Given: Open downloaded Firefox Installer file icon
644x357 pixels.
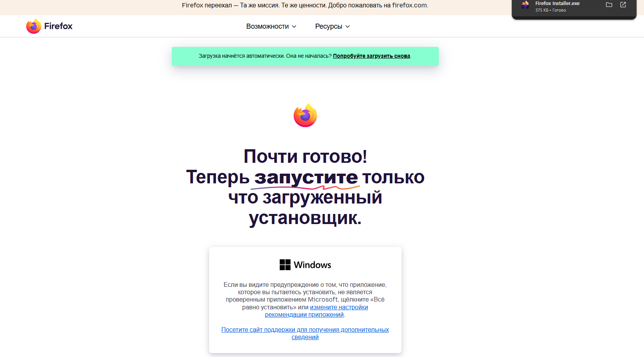Looking at the screenshot, I should pos(623,5).
